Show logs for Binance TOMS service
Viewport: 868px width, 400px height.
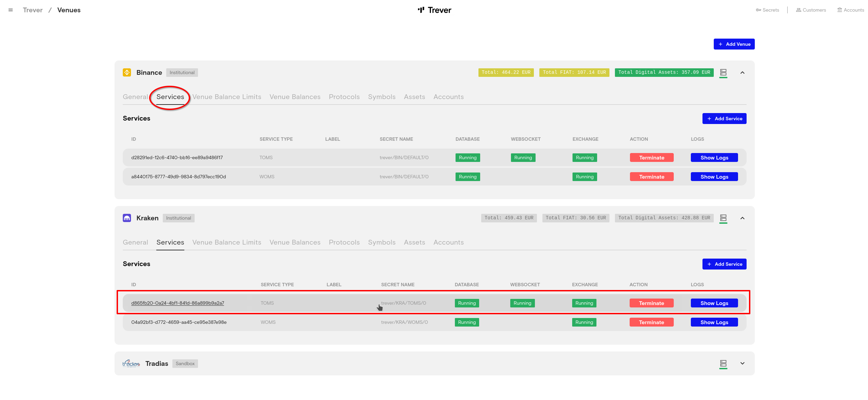714,157
